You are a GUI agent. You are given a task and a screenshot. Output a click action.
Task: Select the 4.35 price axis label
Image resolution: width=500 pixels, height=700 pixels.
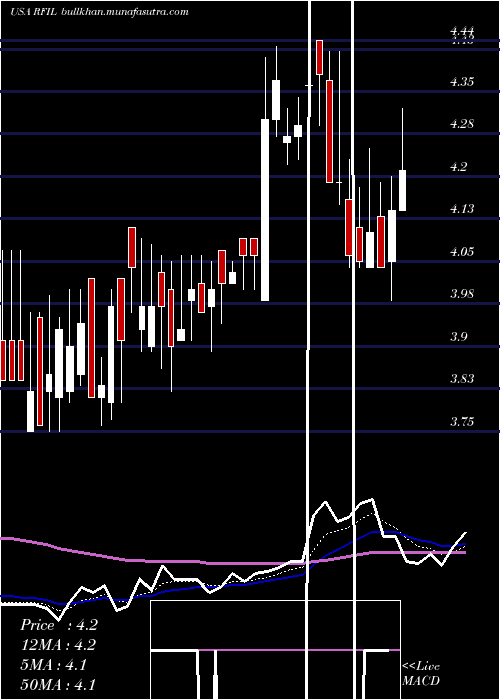point(462,82)
